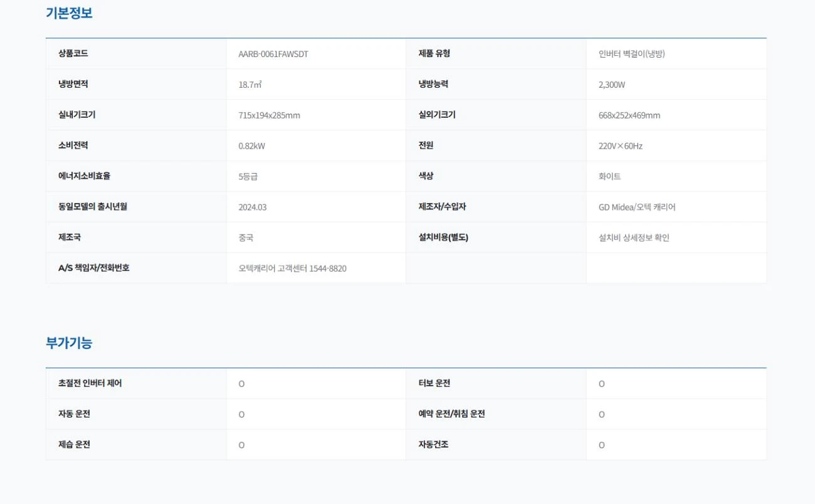
Task: Click the '설치비용(별도)' label
Action: (x=444, y=237)
